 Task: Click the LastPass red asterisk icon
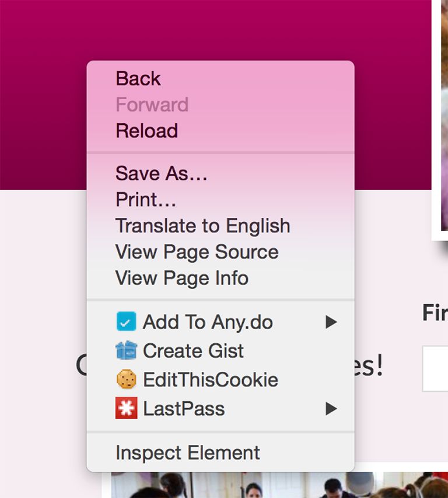click(x=126, y=408)
